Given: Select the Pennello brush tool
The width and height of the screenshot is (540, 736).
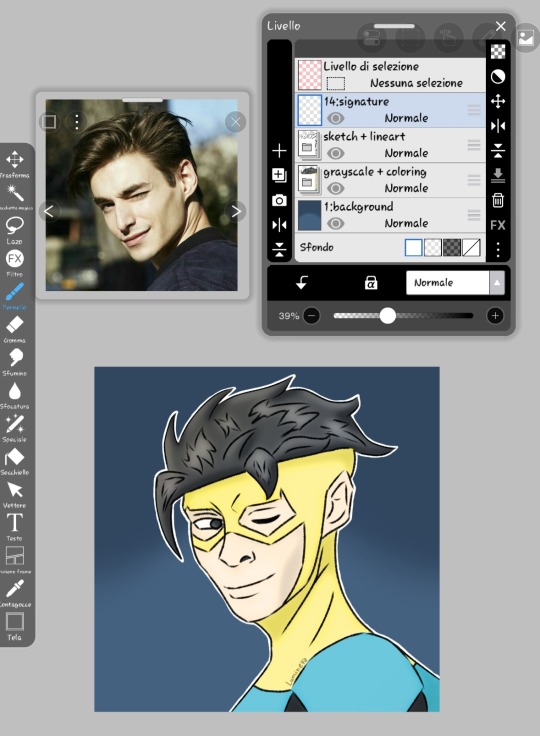Looking at the screenshot, I should (x=15, y=296).
